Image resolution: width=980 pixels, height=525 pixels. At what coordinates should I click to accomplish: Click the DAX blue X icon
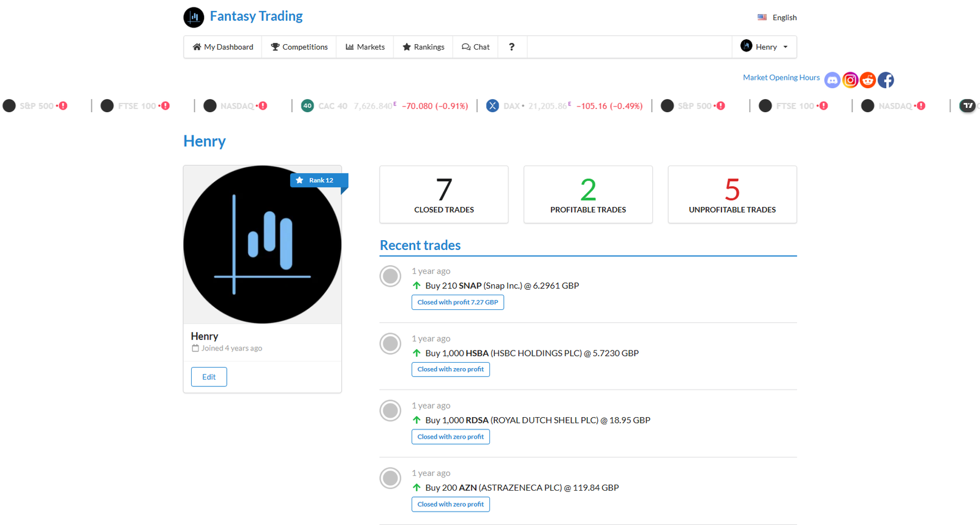point(492,106)
